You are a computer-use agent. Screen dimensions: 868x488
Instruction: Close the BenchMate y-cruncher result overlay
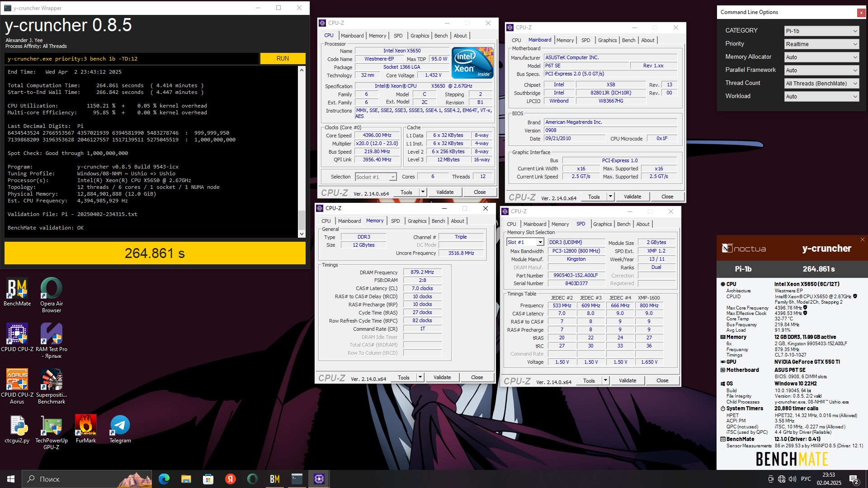tap(862, 239)
